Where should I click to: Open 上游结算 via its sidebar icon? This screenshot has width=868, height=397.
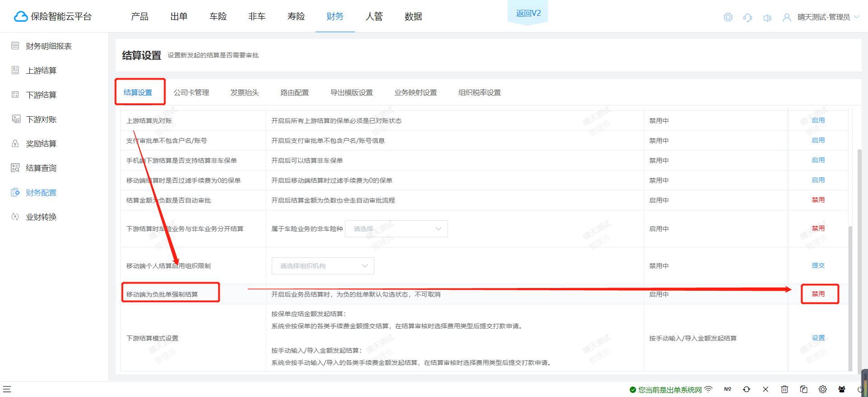pyautogui.click(x=15, y=70)
